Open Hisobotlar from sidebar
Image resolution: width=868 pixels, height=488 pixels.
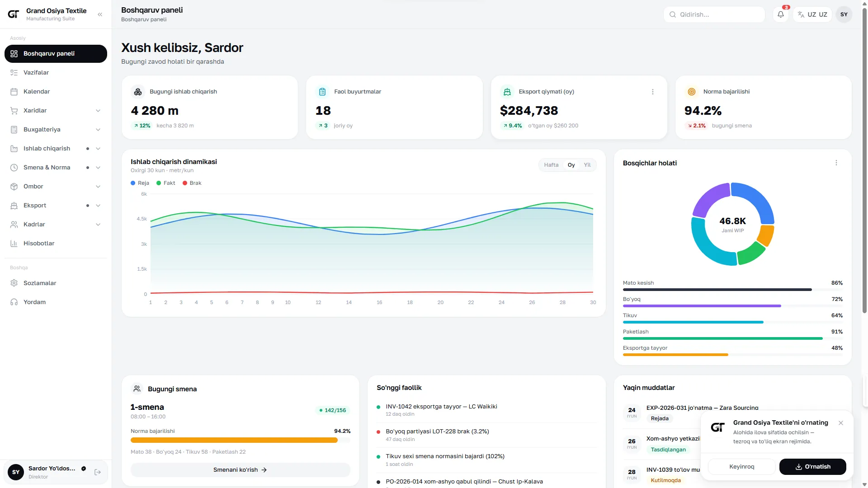tap(56, 243)
